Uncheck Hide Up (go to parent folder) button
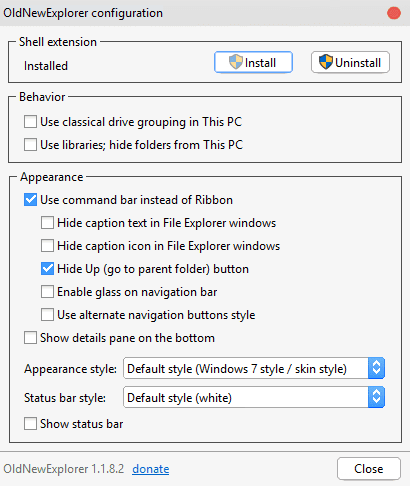 [x=47, y=269]
